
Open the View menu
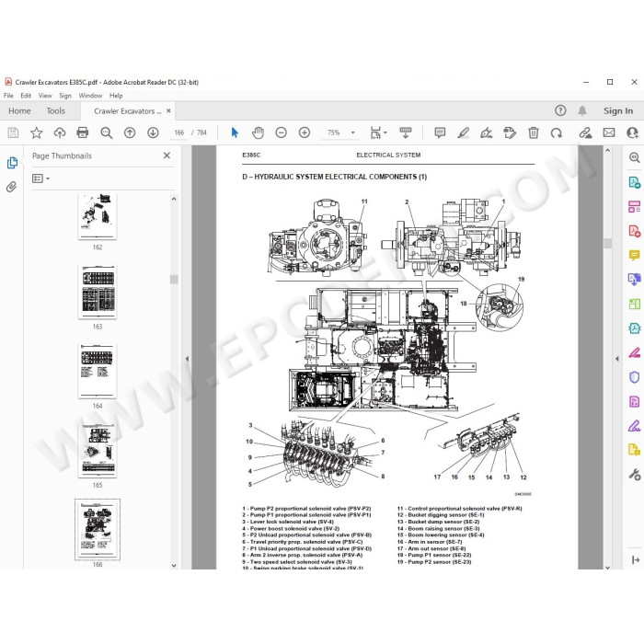pyautogui.click(x=45, y=96)
